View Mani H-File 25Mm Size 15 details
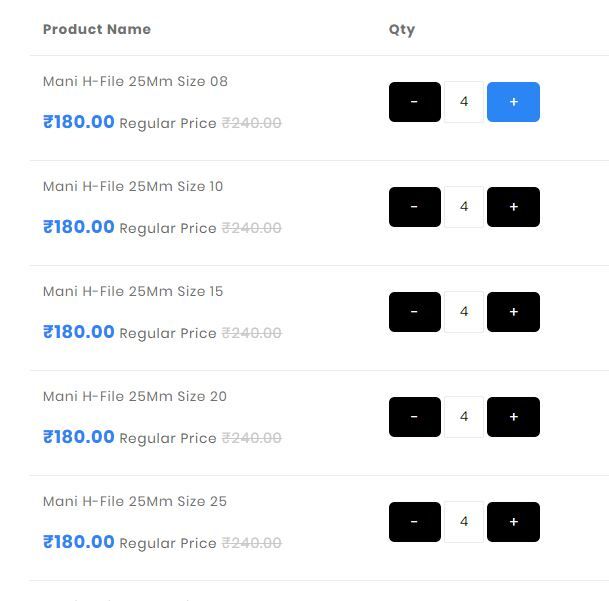Screen dimensions: 609x601 click(x=133, y=291)
